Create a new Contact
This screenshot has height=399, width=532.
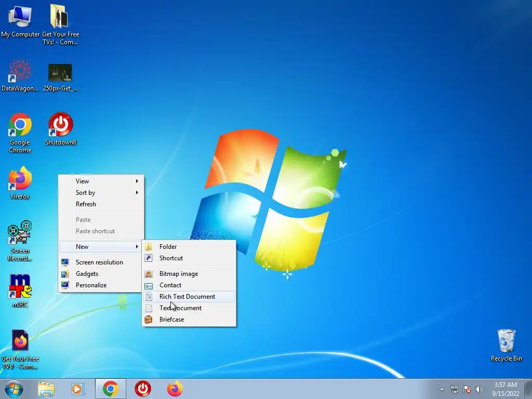coord(189,285)
